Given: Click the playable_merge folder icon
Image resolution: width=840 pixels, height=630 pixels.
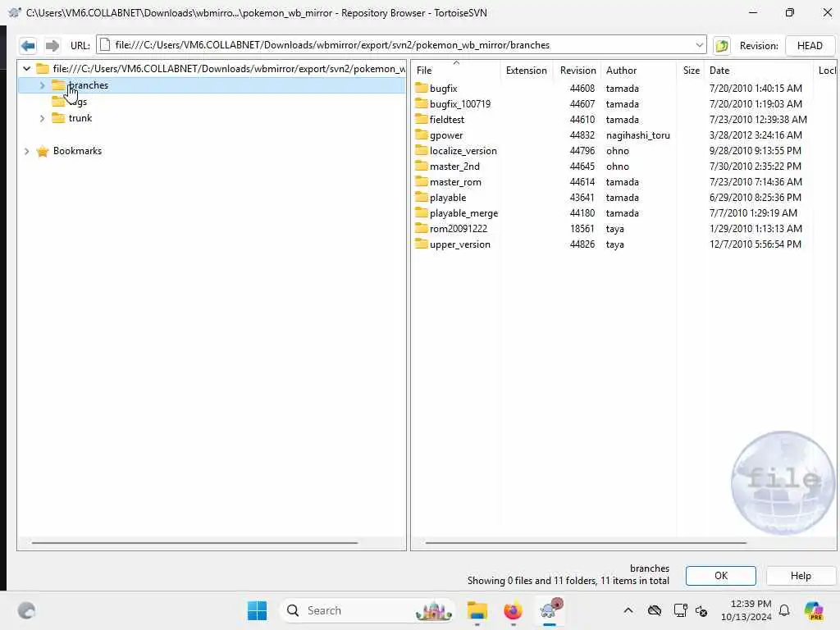Looking at the screenshot, I should click(422, 212).
